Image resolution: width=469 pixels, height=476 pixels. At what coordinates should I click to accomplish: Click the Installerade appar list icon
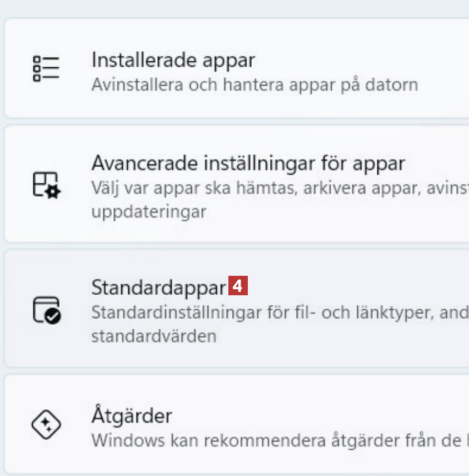coord(46,68)
